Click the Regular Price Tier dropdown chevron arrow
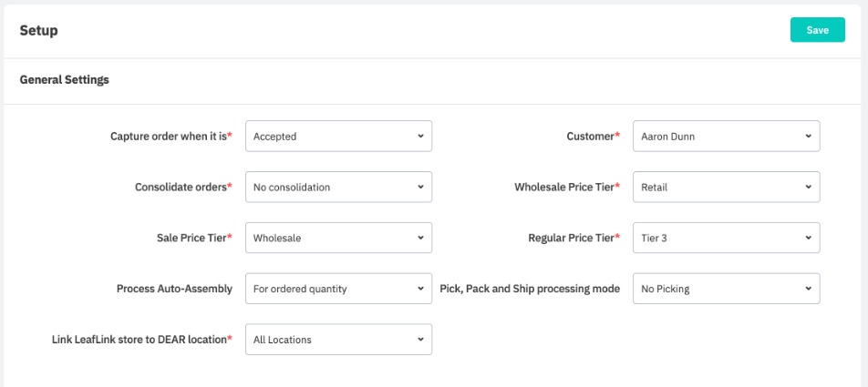 coord(808,238)
